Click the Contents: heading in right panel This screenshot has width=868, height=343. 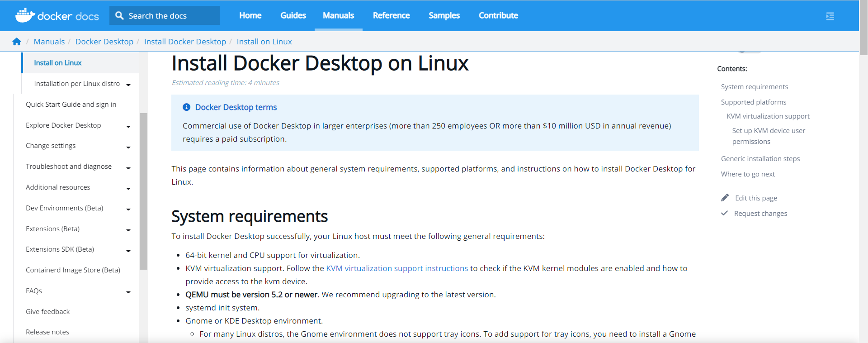tap(732, 69)
